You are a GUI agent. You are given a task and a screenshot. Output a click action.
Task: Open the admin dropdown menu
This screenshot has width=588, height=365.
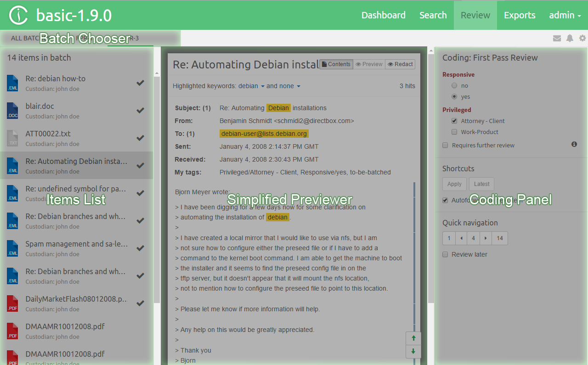point(565,15)
